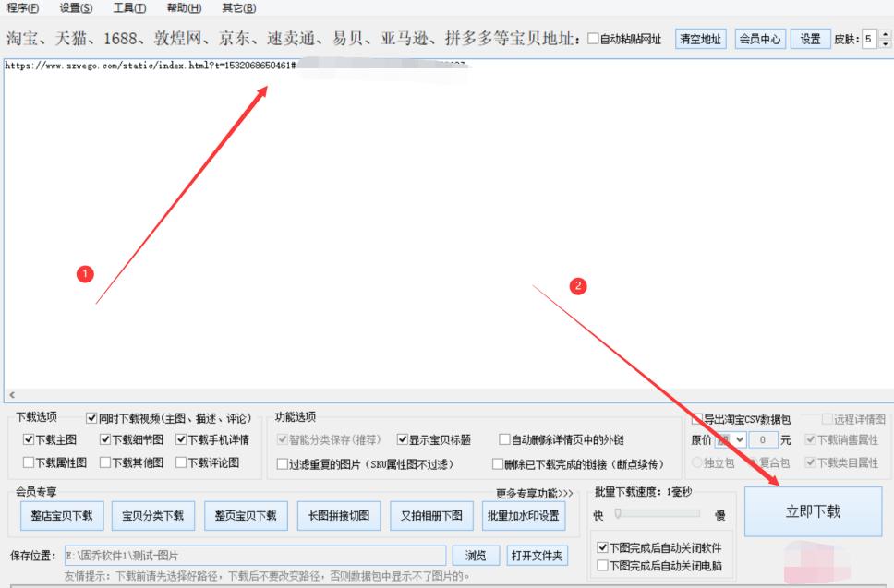Image resolution: width=894 pixels, height=588 pixels.
Task: Open the 程序 menu
Action: click(20, 6)
